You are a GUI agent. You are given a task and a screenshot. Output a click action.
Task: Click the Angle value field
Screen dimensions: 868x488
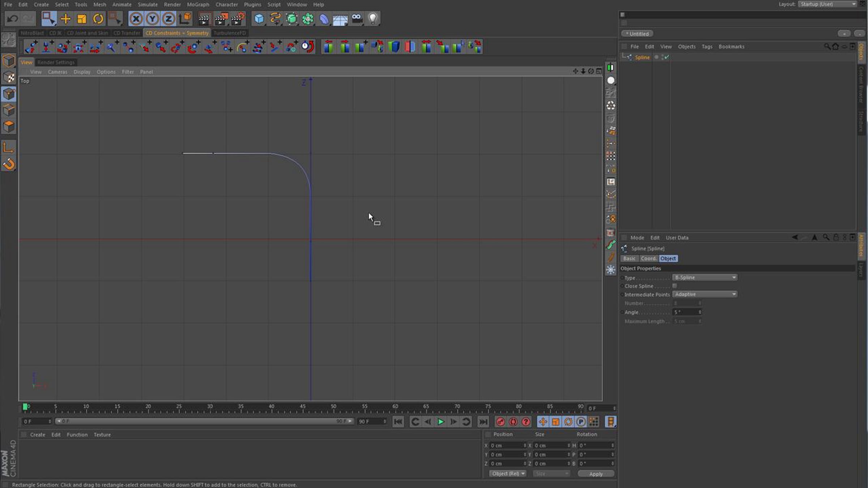[687, 312]
